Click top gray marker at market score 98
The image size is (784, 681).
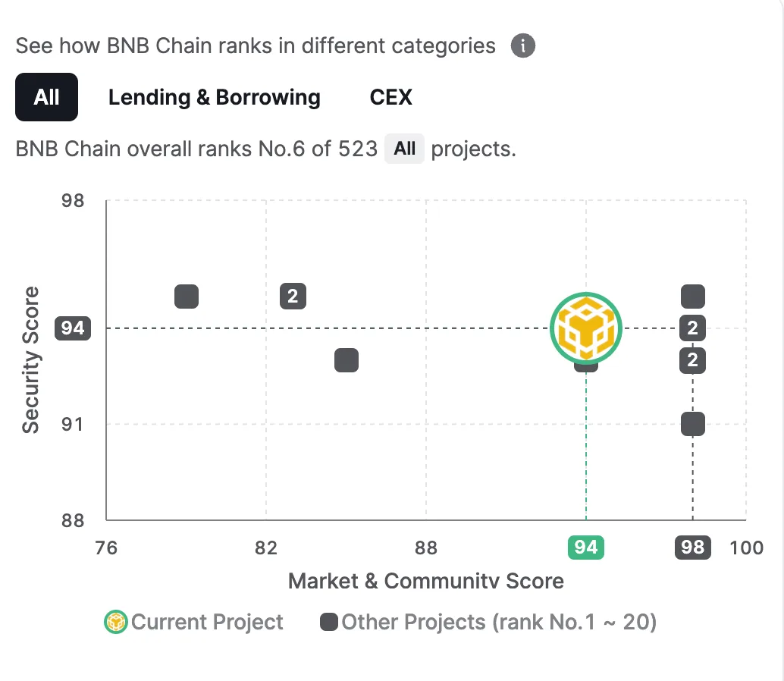pyautogui.click(x=693, y=297)
